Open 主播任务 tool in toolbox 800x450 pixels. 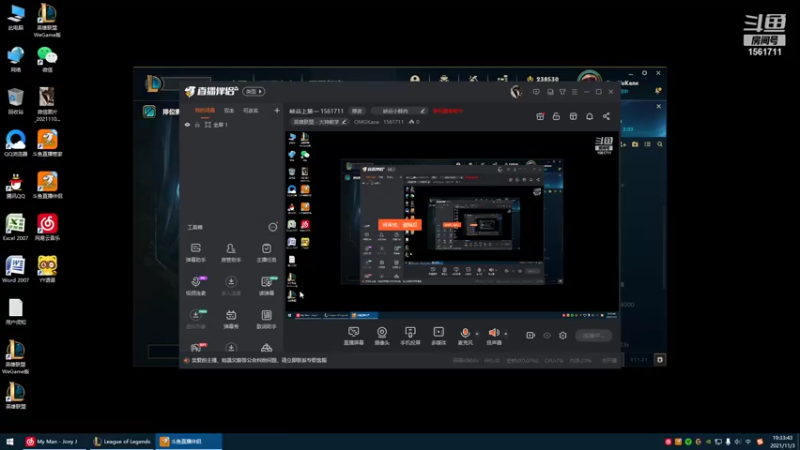(x=266, y=253)
